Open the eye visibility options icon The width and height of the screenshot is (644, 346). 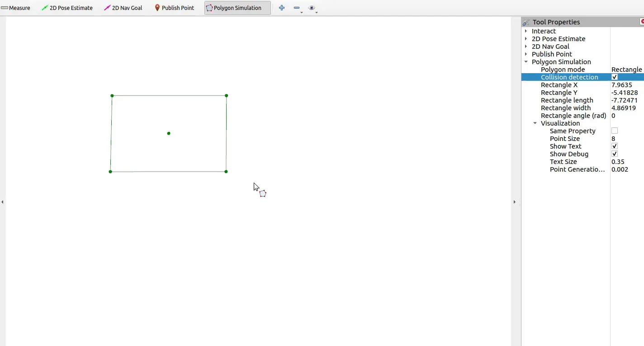click(312, 8)
